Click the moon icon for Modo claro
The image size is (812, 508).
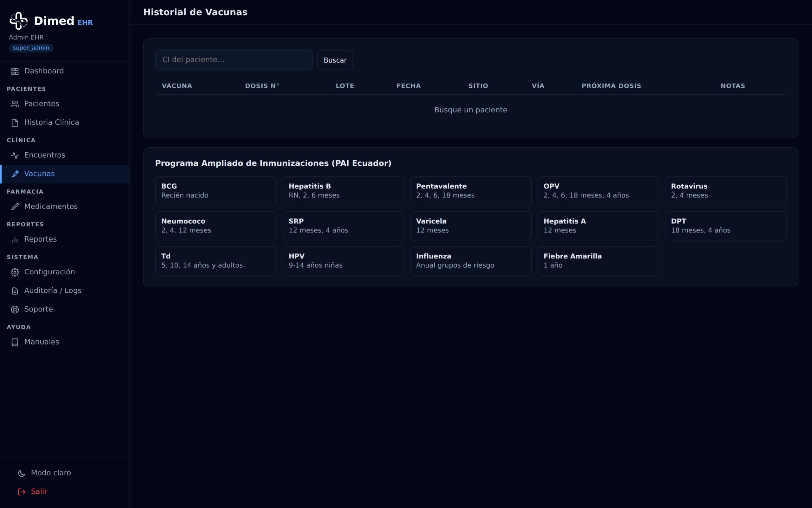(22, 473)
